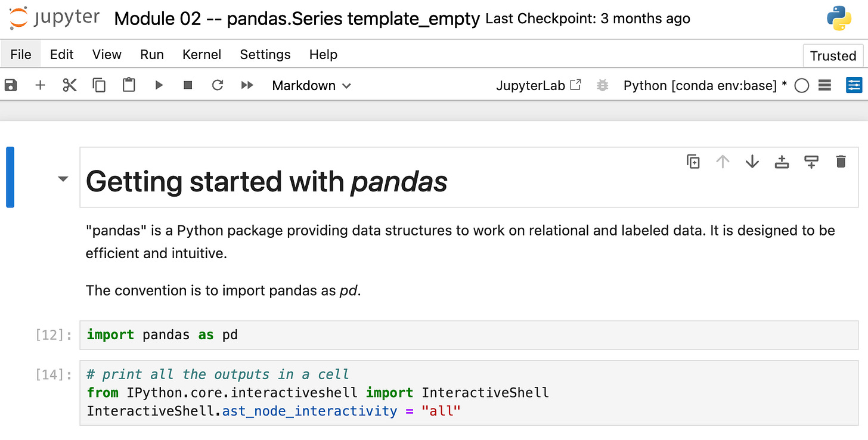Open the Settings menu

coord(265,54)
